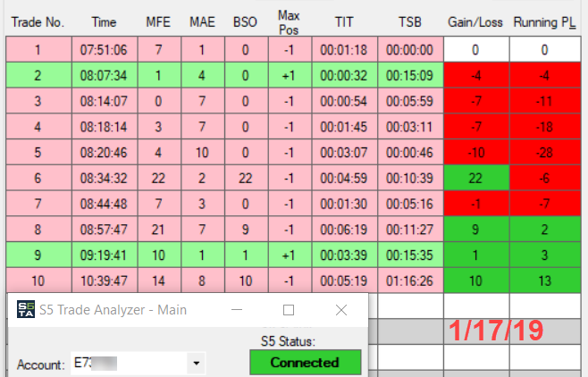Open the Account dropdown arrow
The height and width of the screenshot is (377, 588).
[196, 363]
